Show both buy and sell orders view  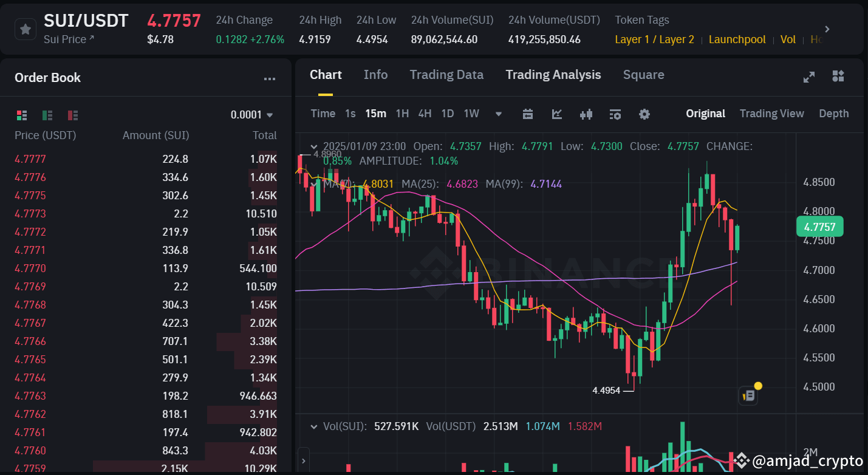(22, 115)
